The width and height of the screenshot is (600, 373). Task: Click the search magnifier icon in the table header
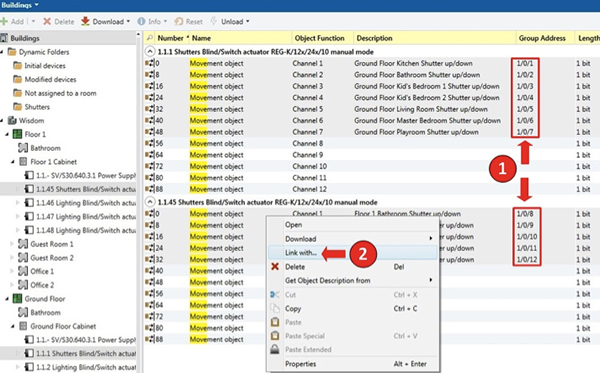pyautogui.click(x=150, y=38)
